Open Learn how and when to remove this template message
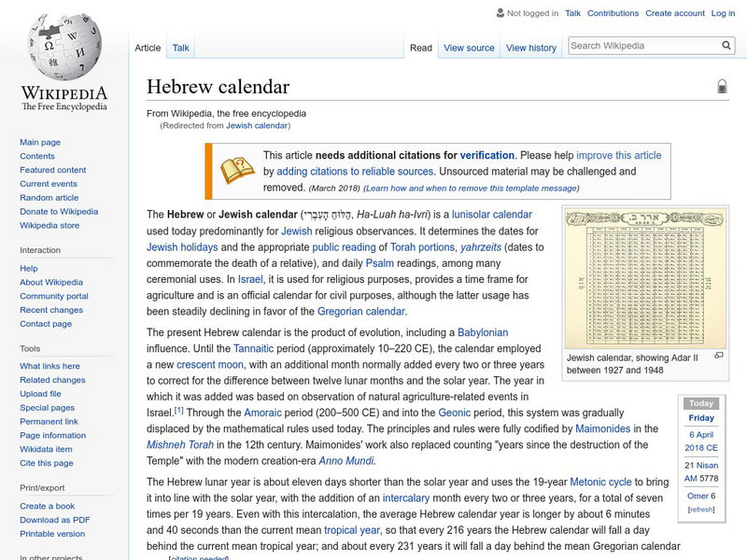Image resolution: width=747 pixels, height=560 pixels. click(472, 189)
